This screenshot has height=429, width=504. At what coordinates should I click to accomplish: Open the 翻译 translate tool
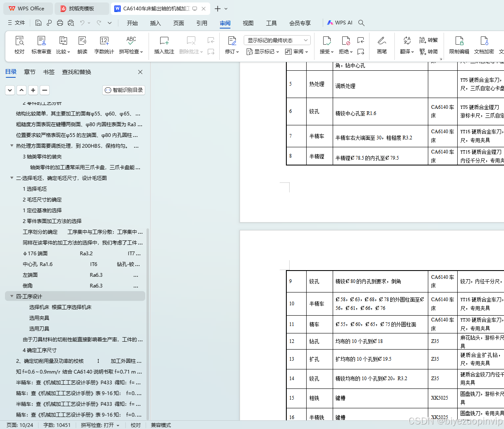click(407, 45)
